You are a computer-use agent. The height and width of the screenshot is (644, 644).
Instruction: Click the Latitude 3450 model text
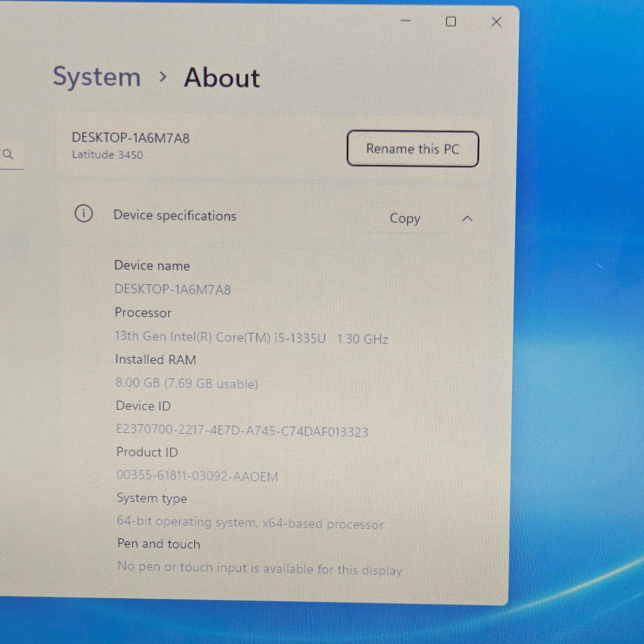pos(108,155)
